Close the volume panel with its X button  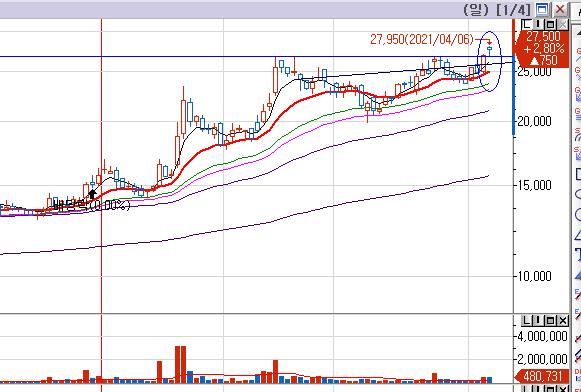(563, 320)
